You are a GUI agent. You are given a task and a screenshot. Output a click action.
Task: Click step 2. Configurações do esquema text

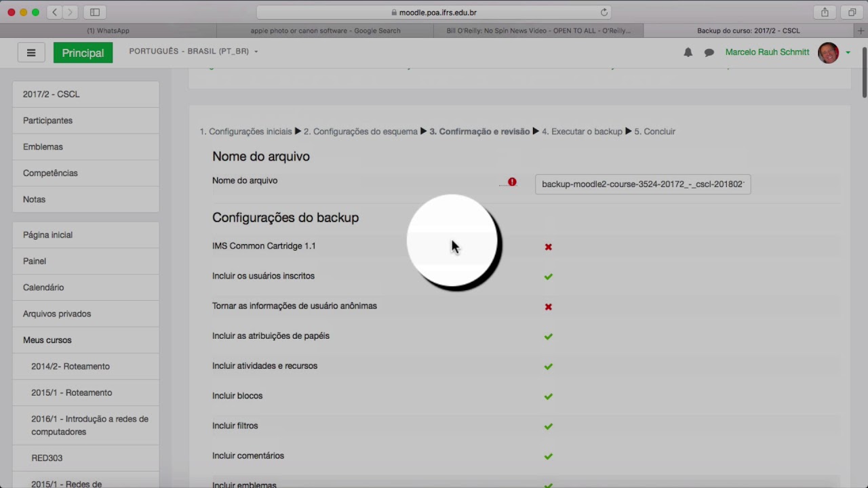tap(361, 131)
